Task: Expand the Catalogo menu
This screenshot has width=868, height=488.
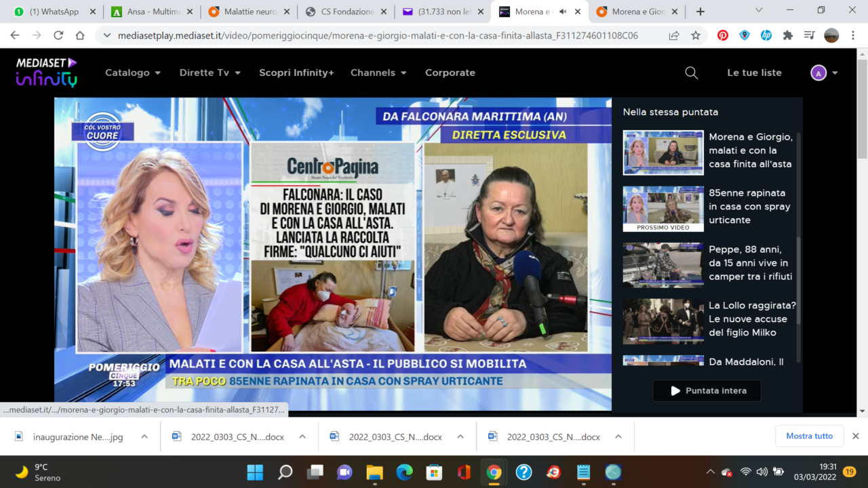Action: 133,73
